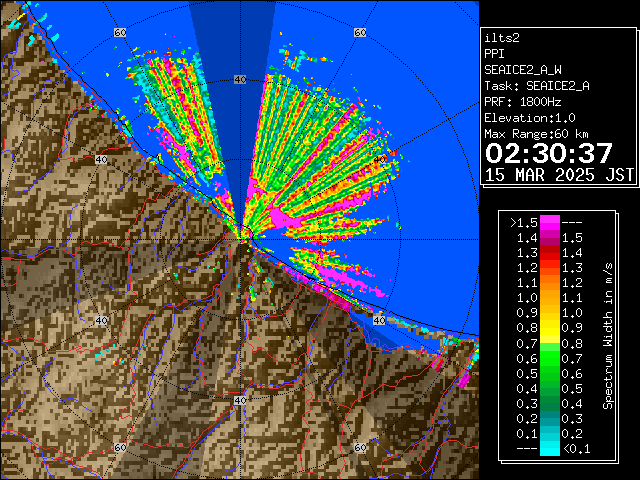Click the '1.5' label in legend's right column
The width and height of the screenshot is (640, 480).
click(572, 238)
